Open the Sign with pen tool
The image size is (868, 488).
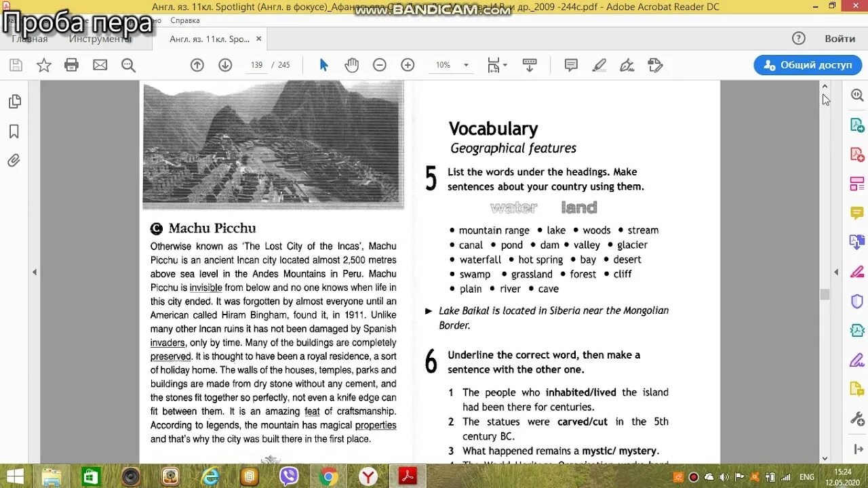(x=627, y=65)
